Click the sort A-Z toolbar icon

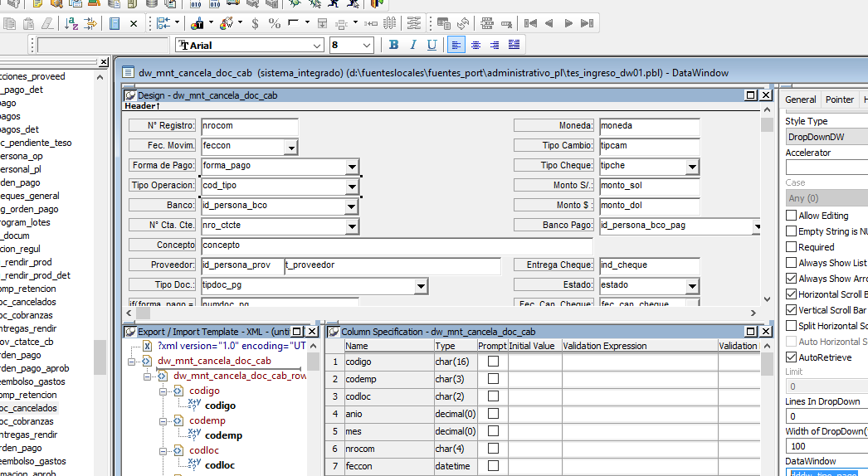point(71,23)
